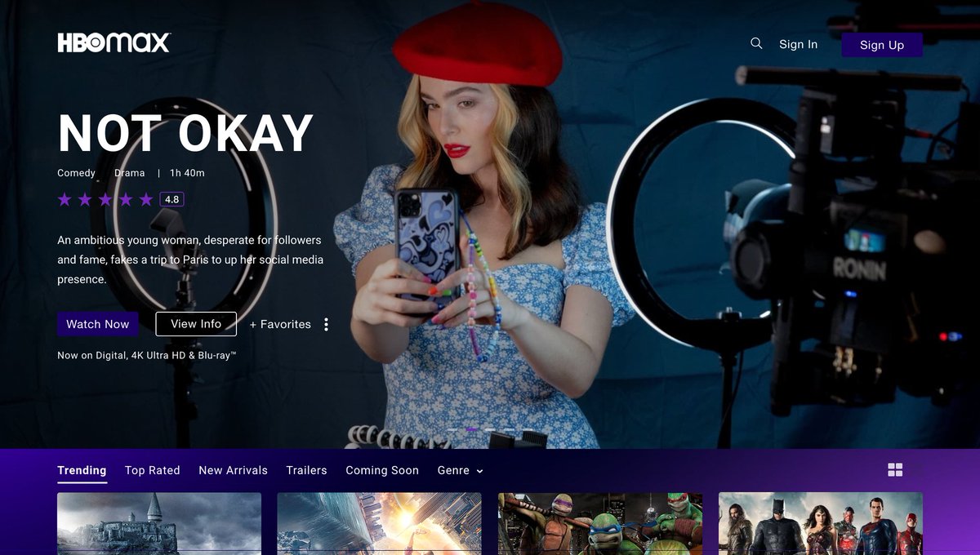The width and height of the screenshot is (980, 555).
Task: Switch to the Trailers tab
Action: pos(306,470)
